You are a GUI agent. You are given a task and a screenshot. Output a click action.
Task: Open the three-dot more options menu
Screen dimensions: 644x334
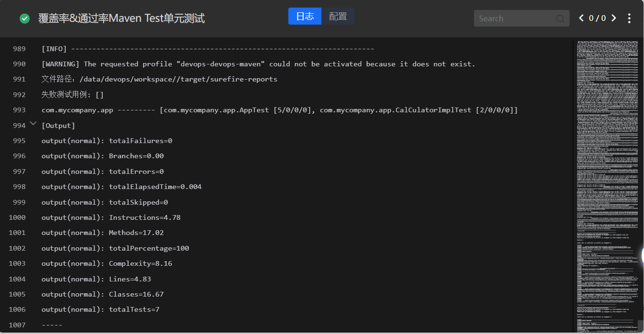click(x=629, y=18)
